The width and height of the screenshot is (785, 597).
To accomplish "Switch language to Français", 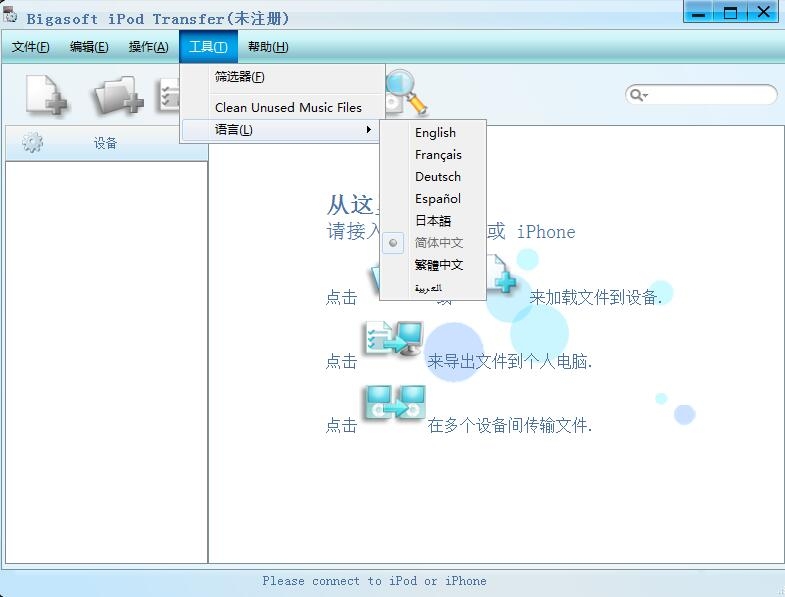I will (x=433, y=155).
